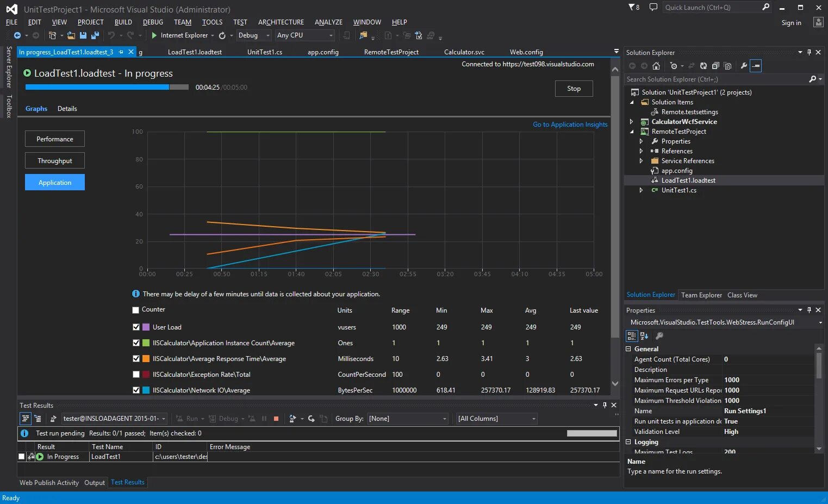Click the Collapse All icon in Solution Explorer
Image resolution: width=828 pixels, height=504 pixels.
(716, 66)
